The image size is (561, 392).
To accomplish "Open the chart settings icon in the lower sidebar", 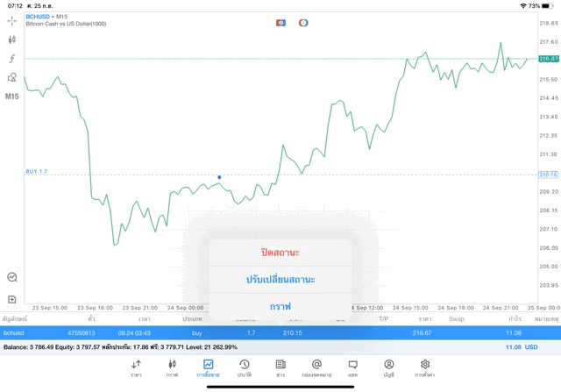I will [x=12, y=277].
